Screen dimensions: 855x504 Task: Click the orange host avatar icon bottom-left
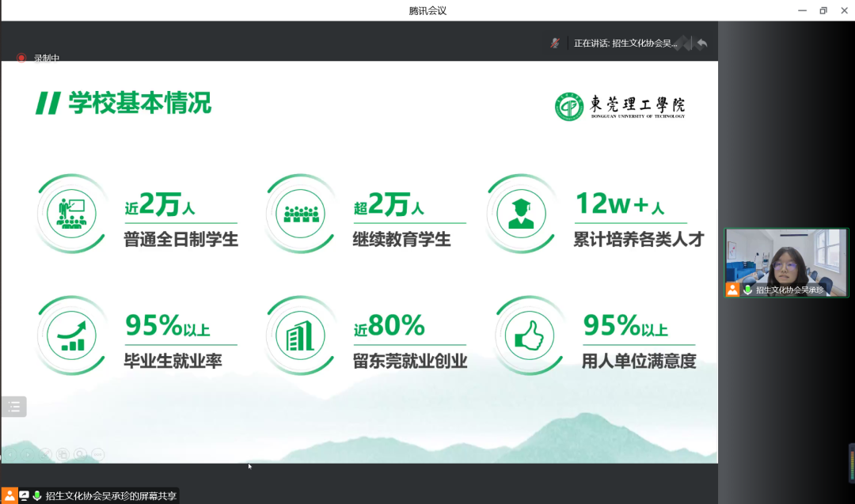[9, 495]
